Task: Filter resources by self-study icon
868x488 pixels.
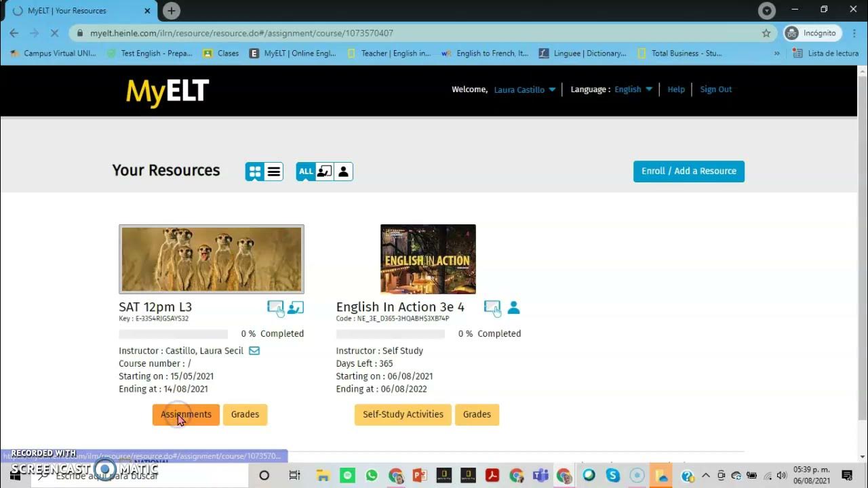Action: coord(343,171)
